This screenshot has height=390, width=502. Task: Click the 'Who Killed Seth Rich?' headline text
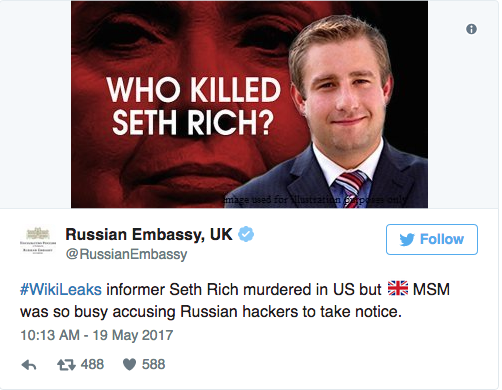[193, 106]
